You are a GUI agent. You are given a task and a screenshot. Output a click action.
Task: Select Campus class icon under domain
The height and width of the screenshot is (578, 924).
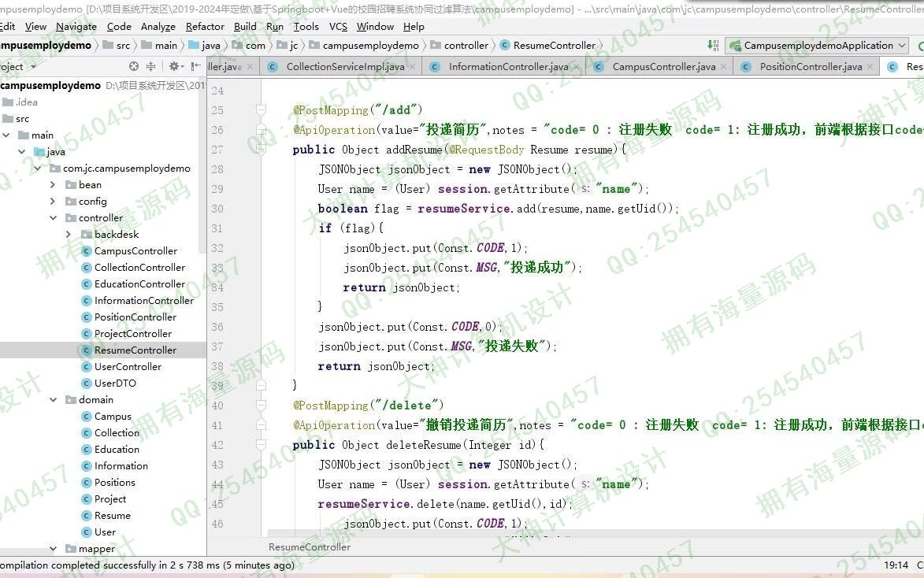click(86, 416)
